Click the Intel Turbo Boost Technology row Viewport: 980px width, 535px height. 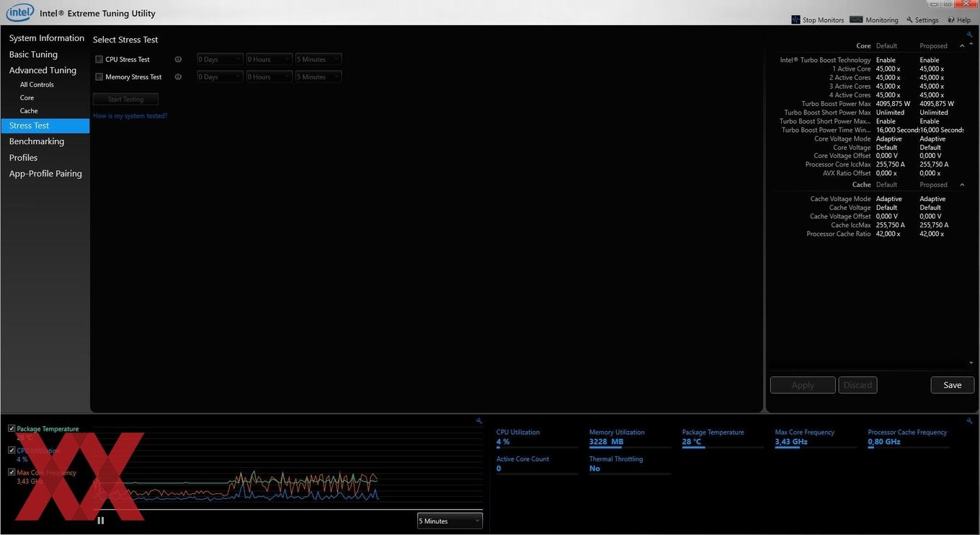[867, 60]
